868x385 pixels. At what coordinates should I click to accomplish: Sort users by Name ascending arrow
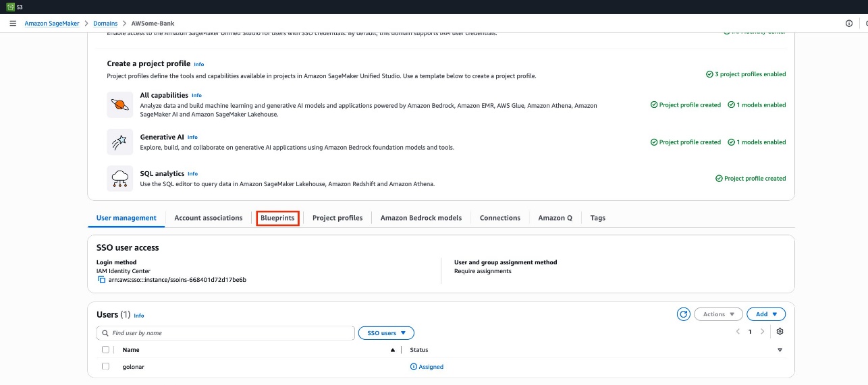(392, 350)
